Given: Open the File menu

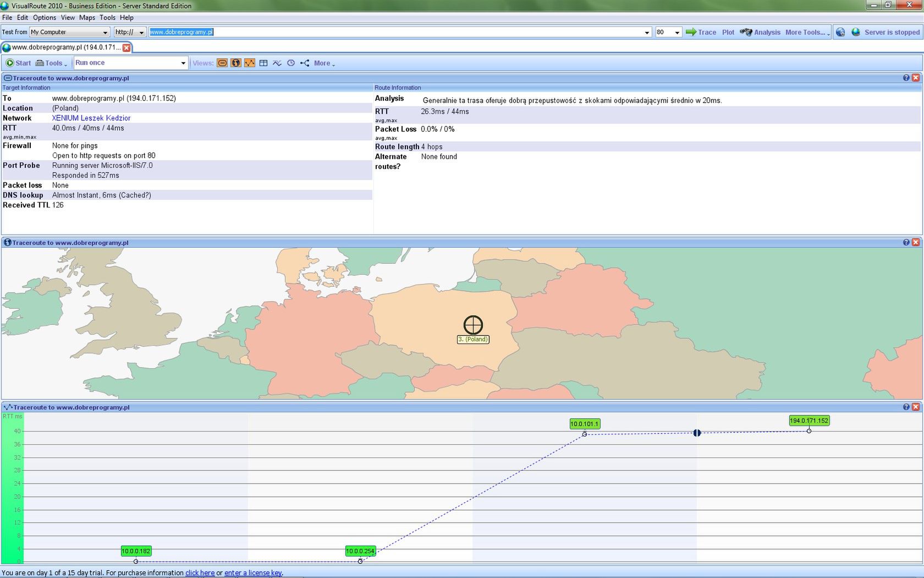Looking at the screenshot, I should [7, 18].
